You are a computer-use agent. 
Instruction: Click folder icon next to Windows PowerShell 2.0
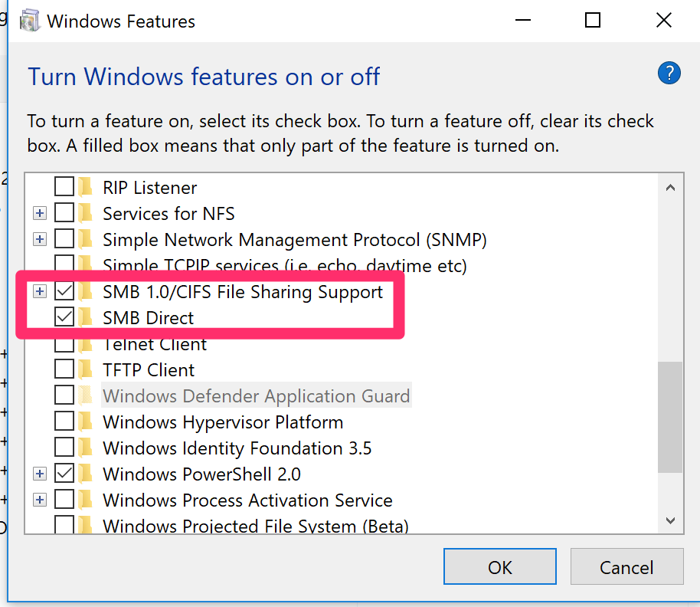coord(86,474)
